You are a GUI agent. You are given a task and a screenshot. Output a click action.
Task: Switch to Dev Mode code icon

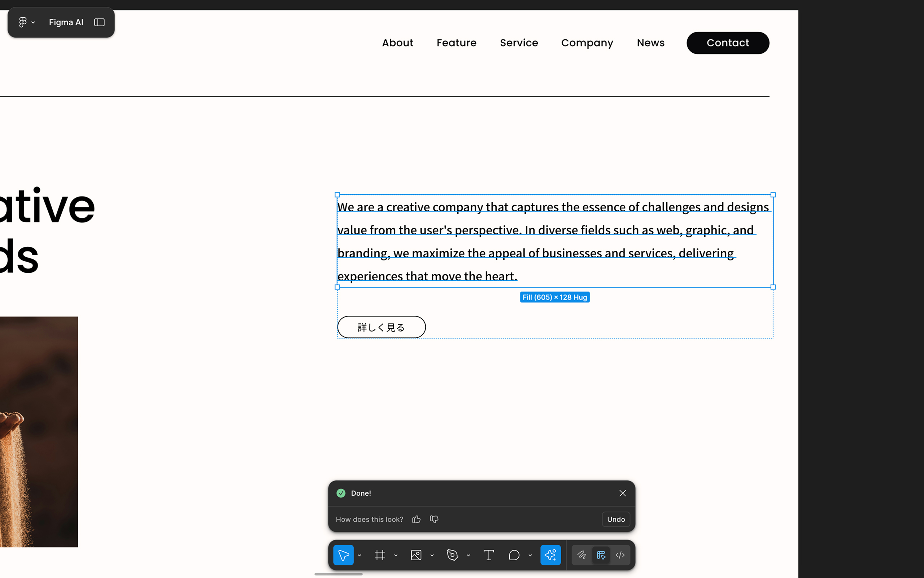(620, 555)
